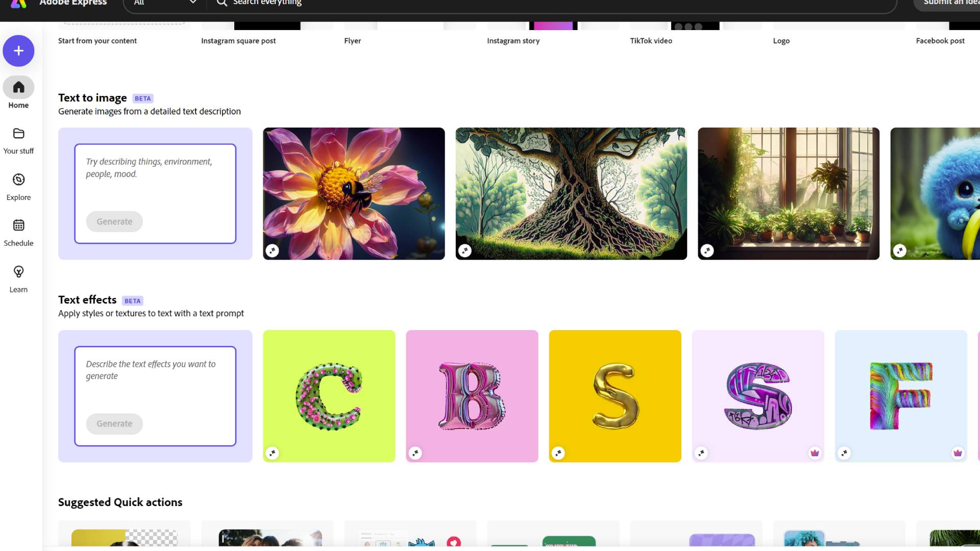The width and height of the screenshot is (980, 551).
Task: Click the Create new plus icon
Action: [18, 51]
